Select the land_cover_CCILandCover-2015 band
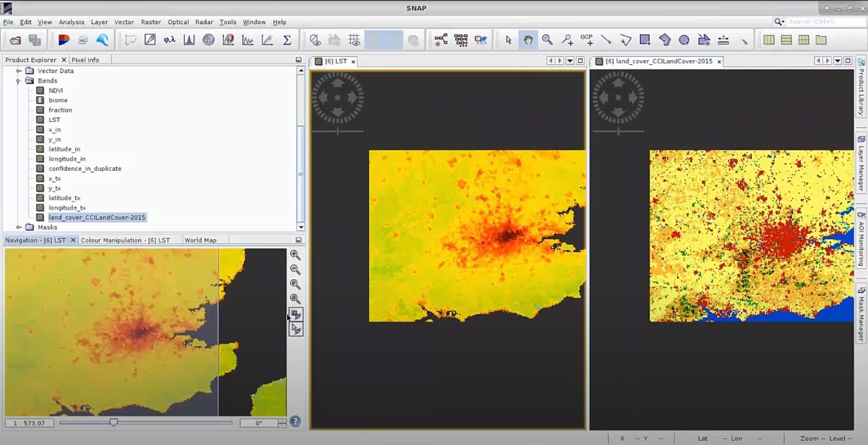868x445 pixels. pos(97,217)
